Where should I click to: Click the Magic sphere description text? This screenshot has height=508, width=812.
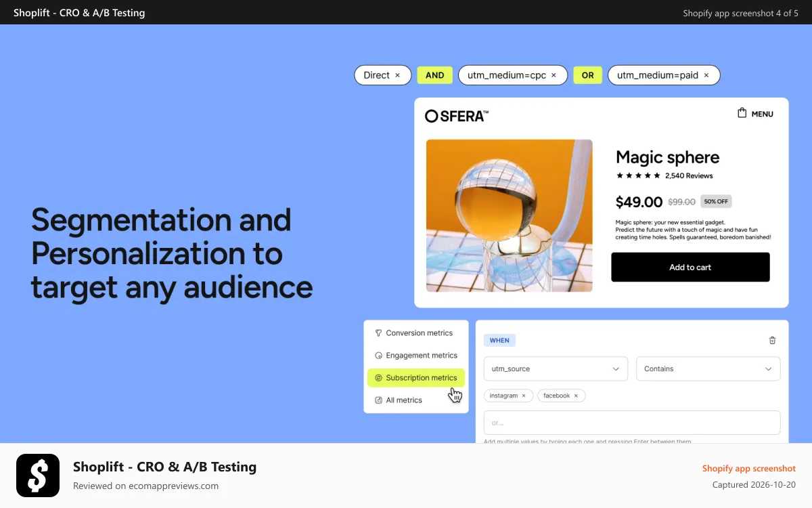point(693,230)
